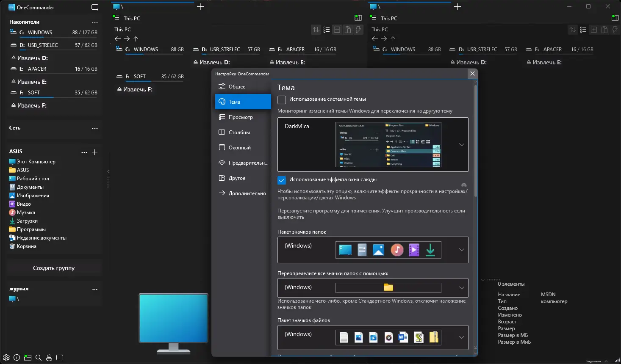Screen dimensions: 621x364
Task: Select the 'Дополнительно' settings section
Action: coord(247,193)
